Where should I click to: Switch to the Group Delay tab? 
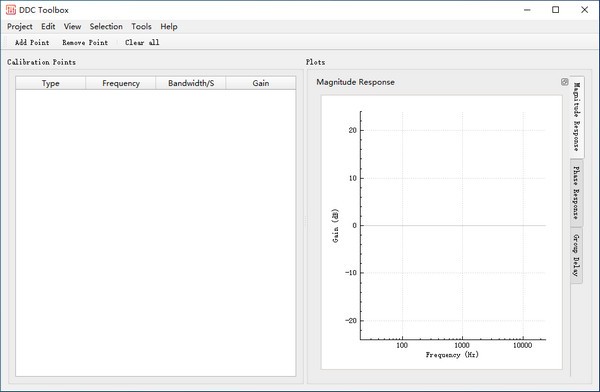576,255
